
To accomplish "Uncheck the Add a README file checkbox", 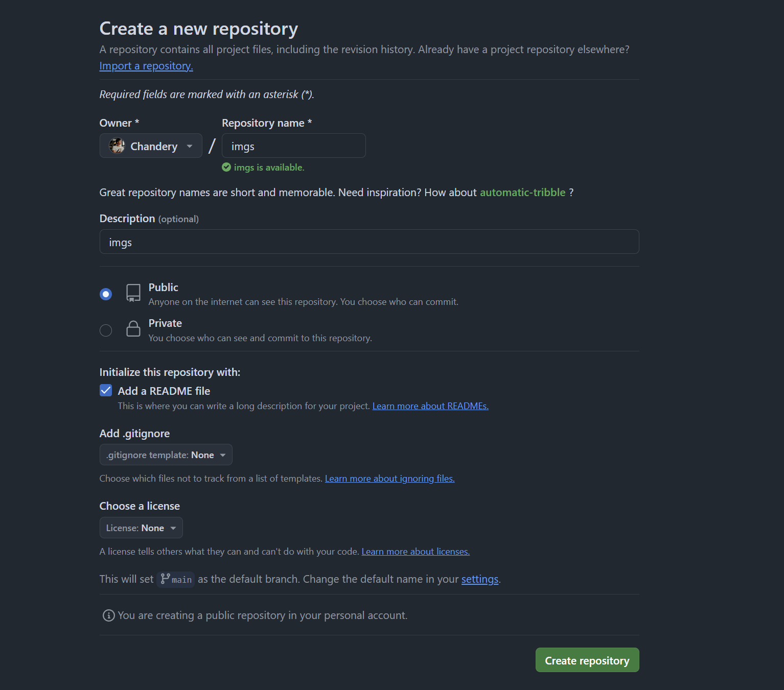I will click(106, 391).
